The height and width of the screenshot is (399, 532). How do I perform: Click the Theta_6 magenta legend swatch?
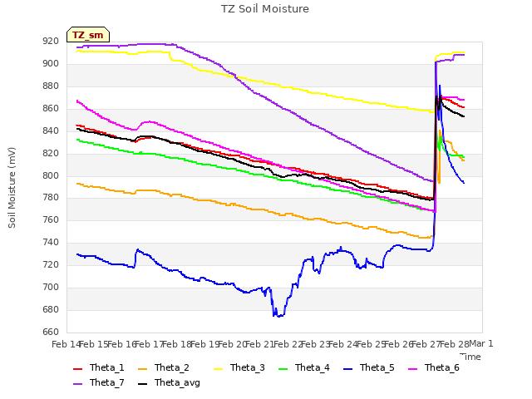(412, 368)
